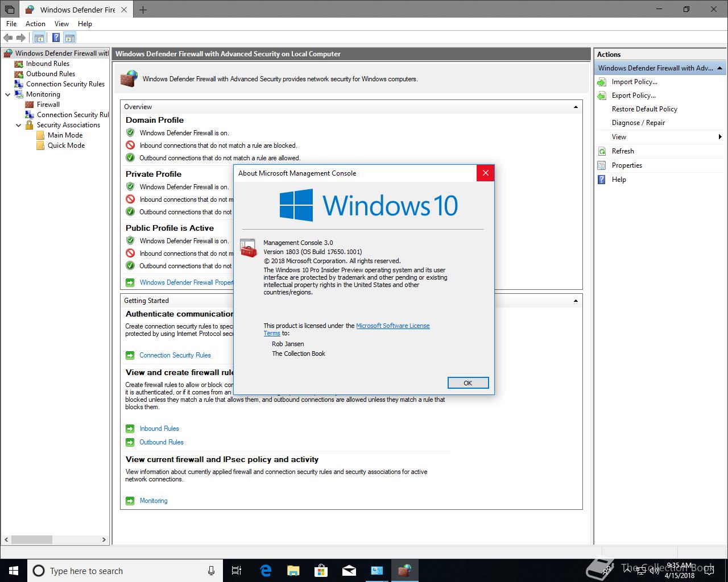728x582 pixels.
Task: Open Main Mode folder
Action: (65, 135)
